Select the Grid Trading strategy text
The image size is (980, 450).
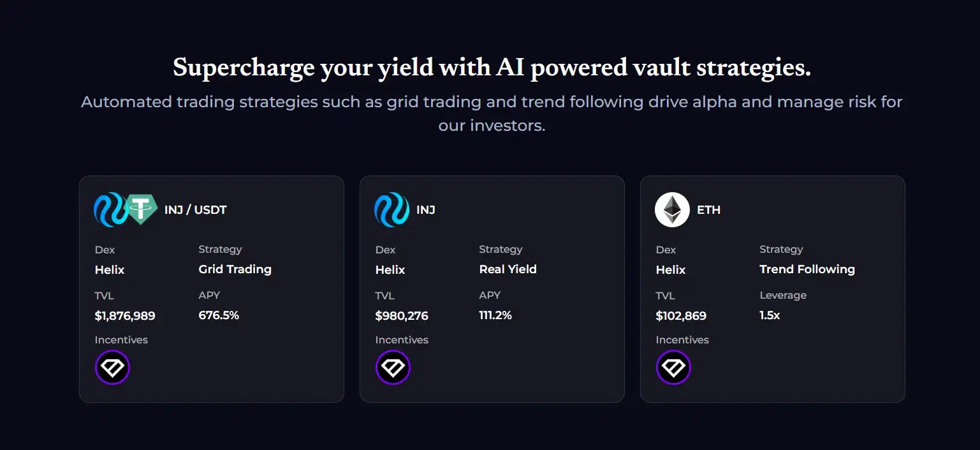235,269
